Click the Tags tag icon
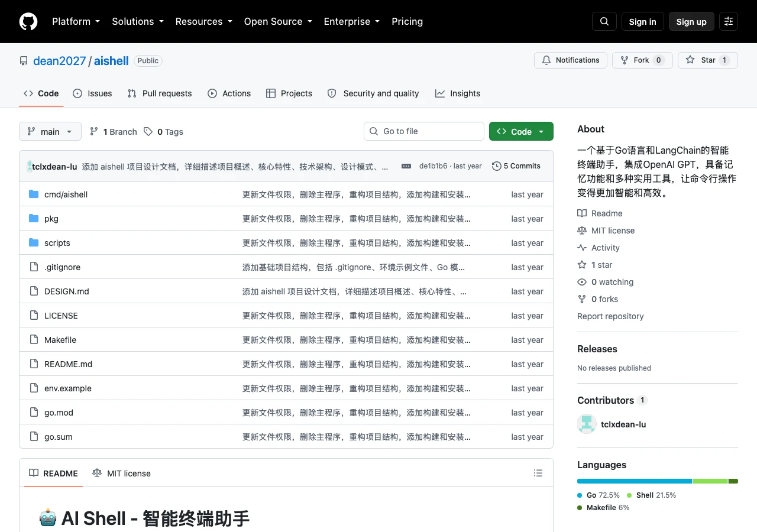Screen dimensions: 757x532 pos(148,132)
